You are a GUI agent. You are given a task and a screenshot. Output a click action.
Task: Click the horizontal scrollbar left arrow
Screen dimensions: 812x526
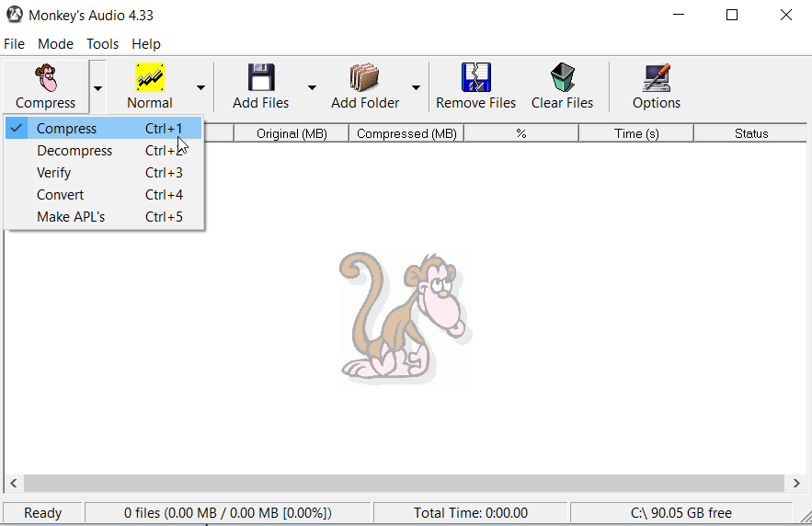coord(14,483)
